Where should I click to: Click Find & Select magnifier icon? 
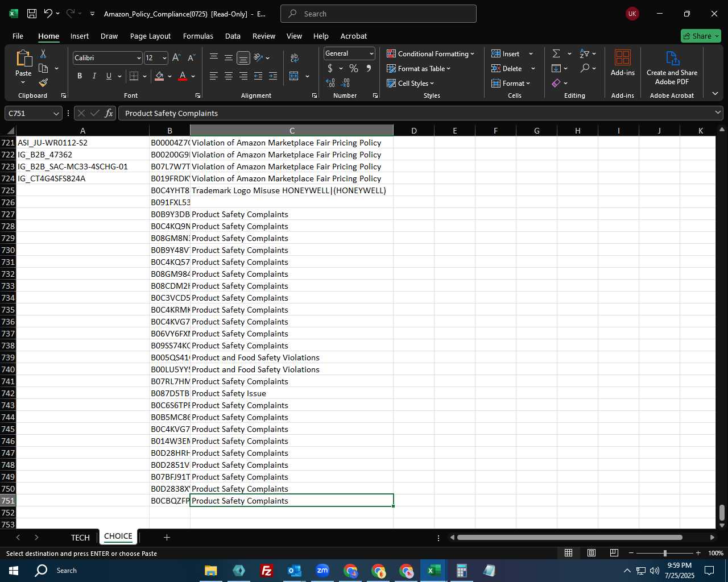click(585, 68)
